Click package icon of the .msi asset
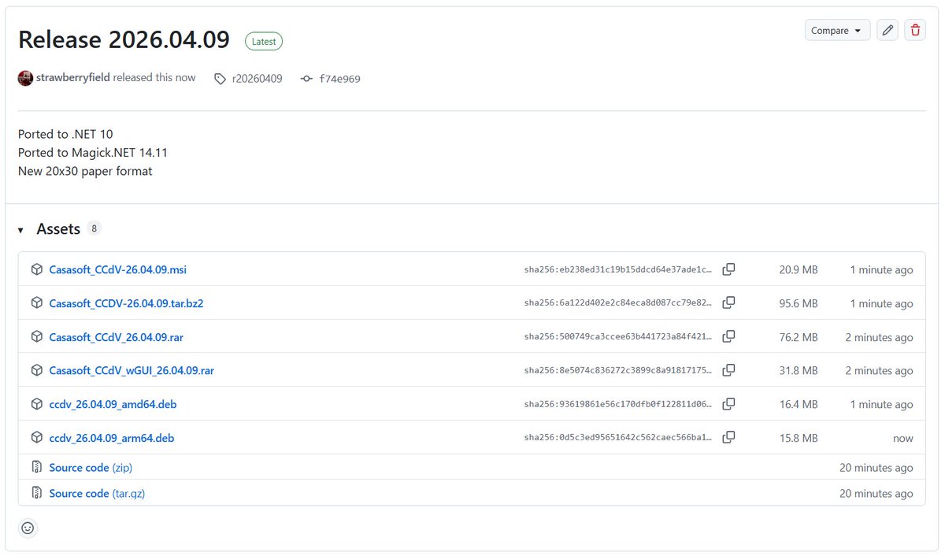 [36, 269]
